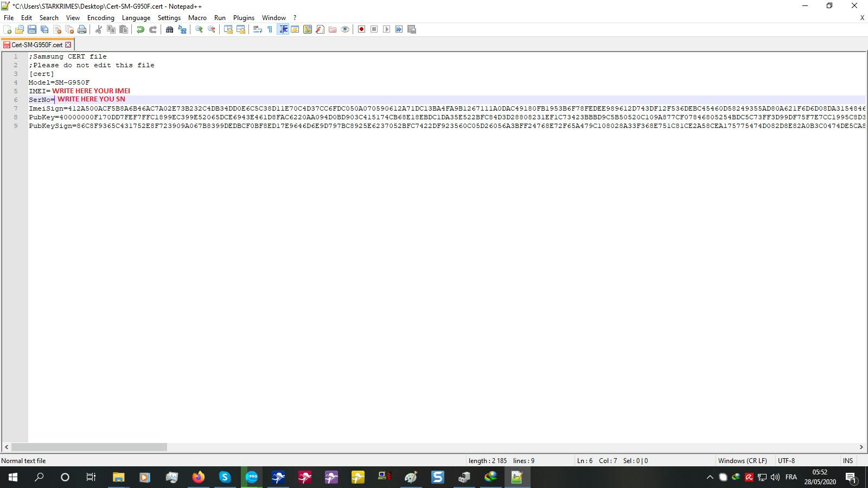Open Find using the binoculars icon
The image size is (868, 488).
click(x=170, y=29)
